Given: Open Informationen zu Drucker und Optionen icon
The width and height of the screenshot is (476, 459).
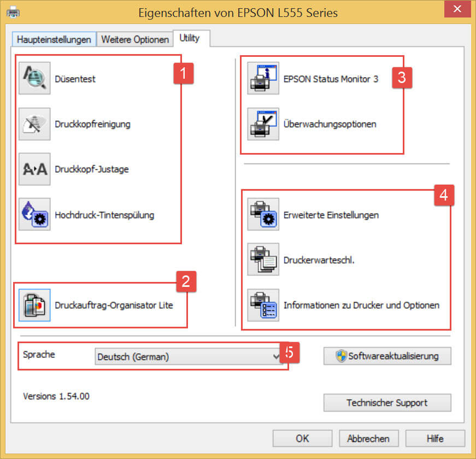Looking at the screenshot, I should click(x=263, y=305).
